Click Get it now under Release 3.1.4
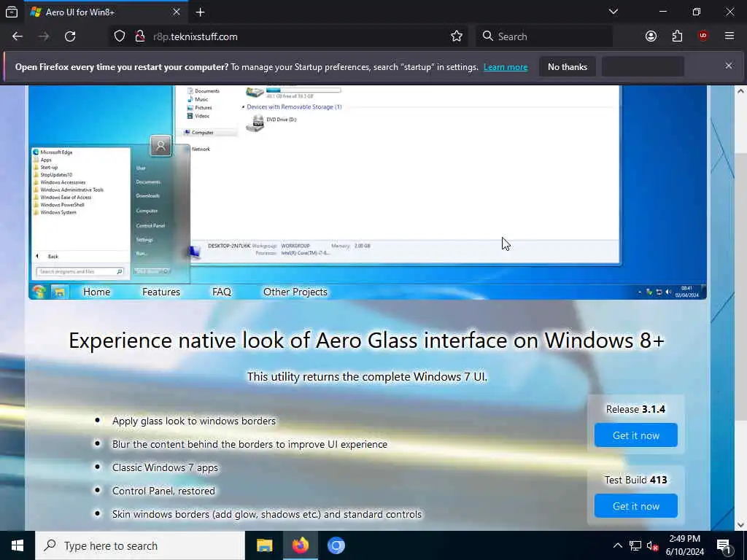This screenshot has height=560, width=747. [x=635, y=435]
